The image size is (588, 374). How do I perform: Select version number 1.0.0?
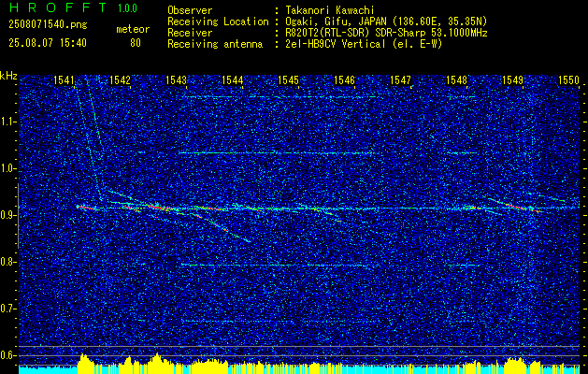[x=127, y=7]
